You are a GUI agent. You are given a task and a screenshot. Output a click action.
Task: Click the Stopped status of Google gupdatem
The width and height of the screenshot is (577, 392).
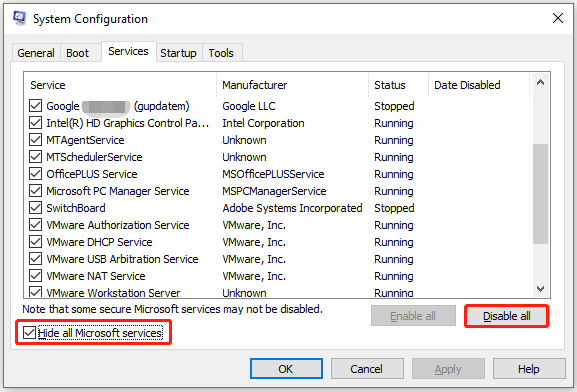coord(394,106)
